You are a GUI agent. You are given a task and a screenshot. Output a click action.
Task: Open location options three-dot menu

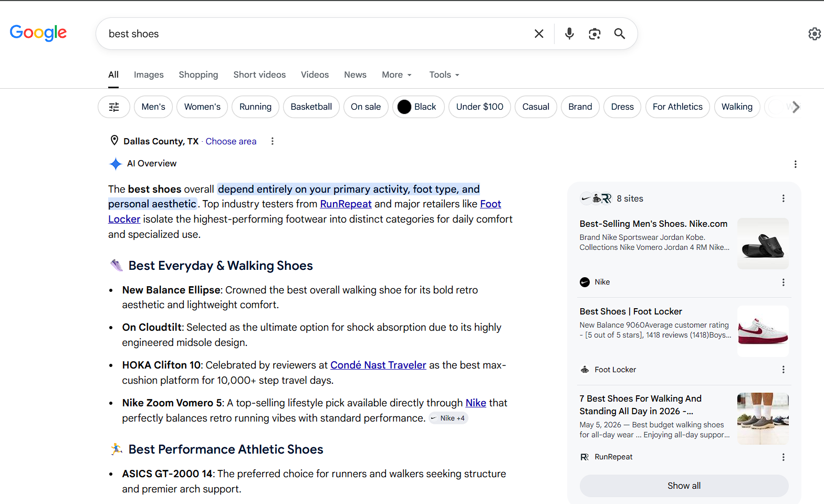[x=272, y=141]
